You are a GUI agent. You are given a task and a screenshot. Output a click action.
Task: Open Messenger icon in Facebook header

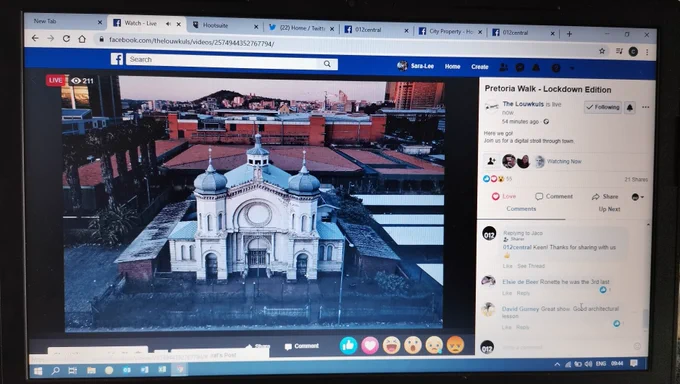520,68
